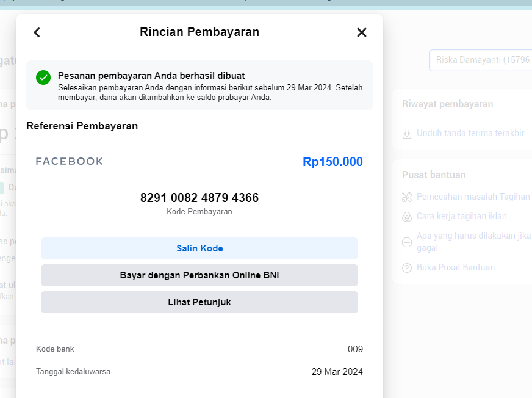
Task: Close the Rincian Pembayaran dialog
Action: pyautogui.click(x=362, y=32)
